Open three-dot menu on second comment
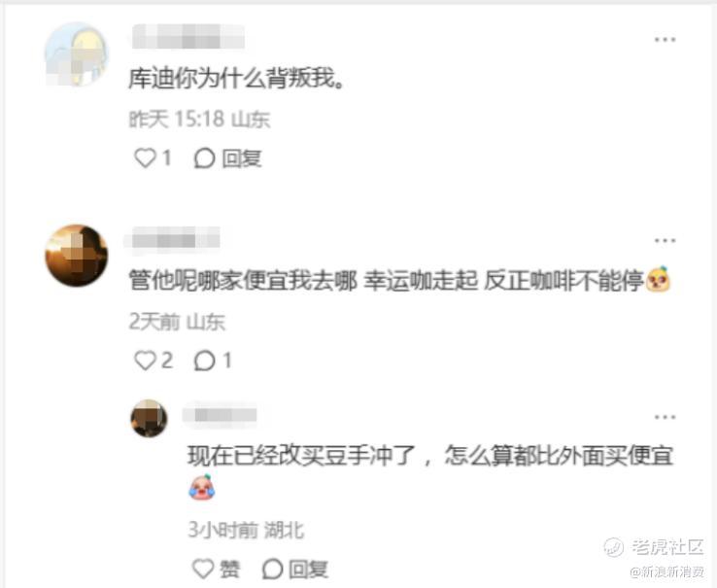The image size is (717, 588). [665, 241]
